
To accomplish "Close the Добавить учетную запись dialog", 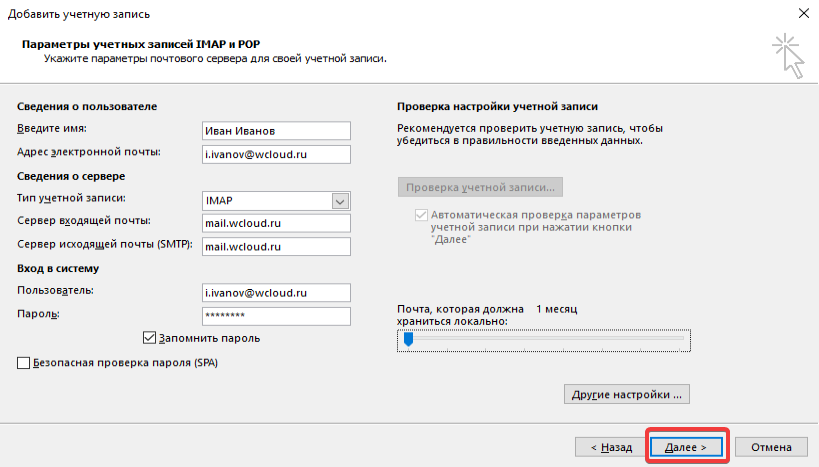I will (803, 12).
